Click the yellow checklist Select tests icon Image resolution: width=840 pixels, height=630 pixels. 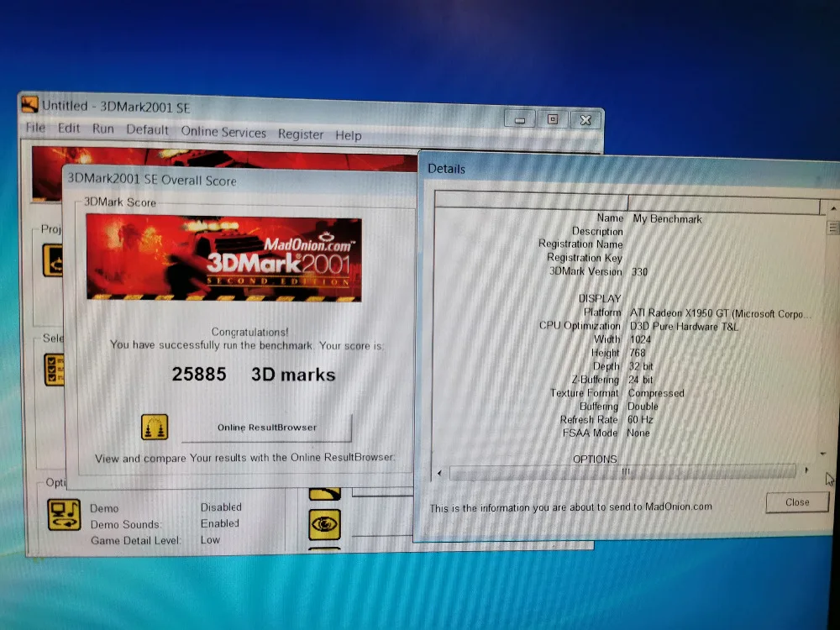(x=54, y=370)
